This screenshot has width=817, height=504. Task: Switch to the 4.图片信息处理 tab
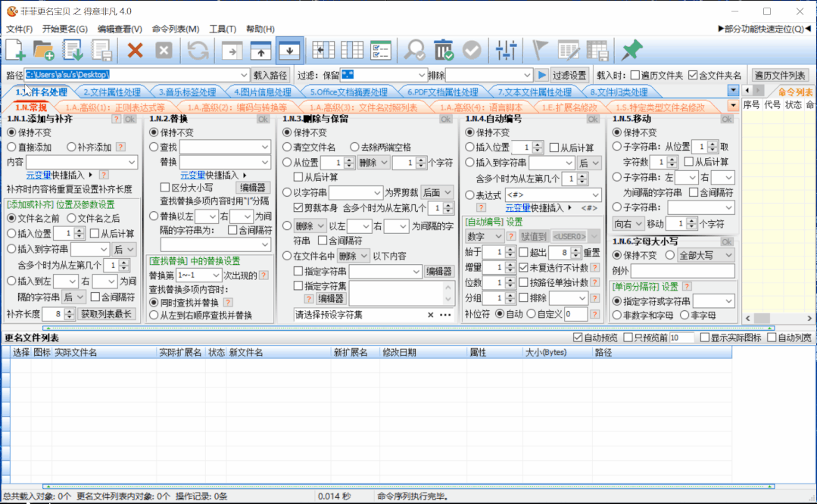point(263,92)
